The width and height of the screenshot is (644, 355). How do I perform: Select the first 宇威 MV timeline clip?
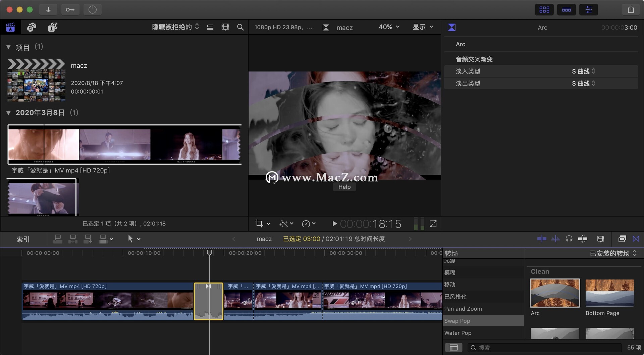108,301
